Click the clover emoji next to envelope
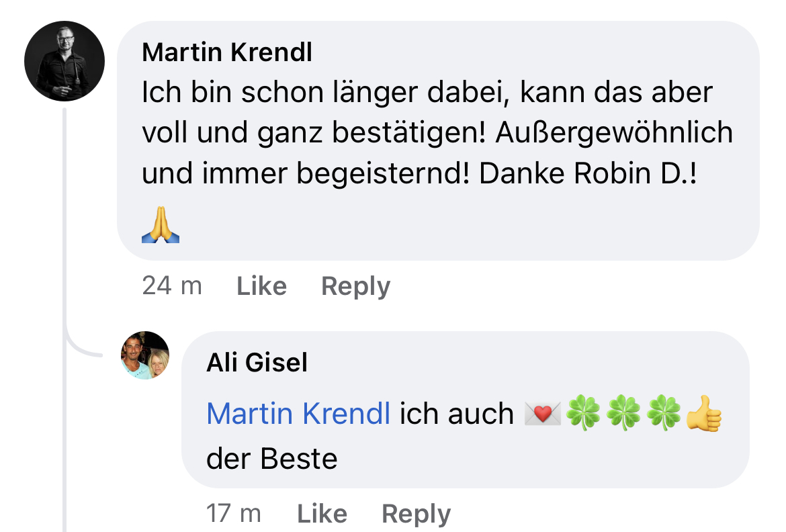Screen dimensions: 786x532 click(583, 413)
